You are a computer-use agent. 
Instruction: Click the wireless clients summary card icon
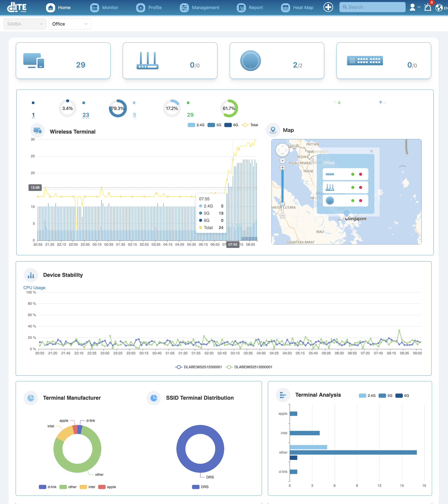pos(33,61)
